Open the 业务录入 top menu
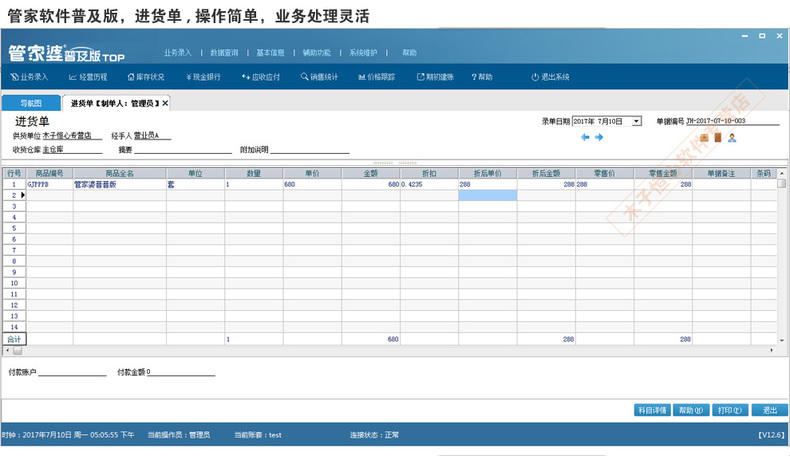 click(x=177, y=52)
